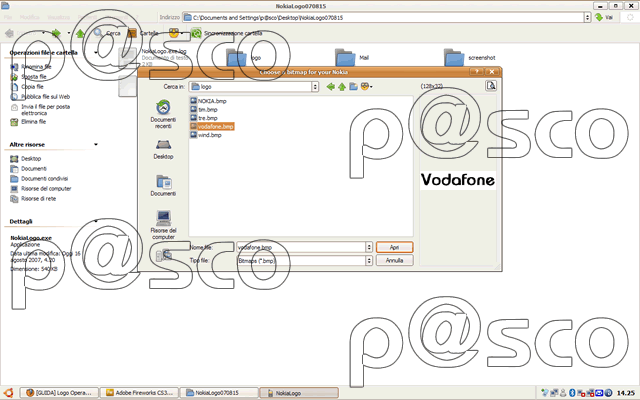
Task: Click Invia il file per posta elettronica
Action: pyautogui.click(x=40, y=110)
